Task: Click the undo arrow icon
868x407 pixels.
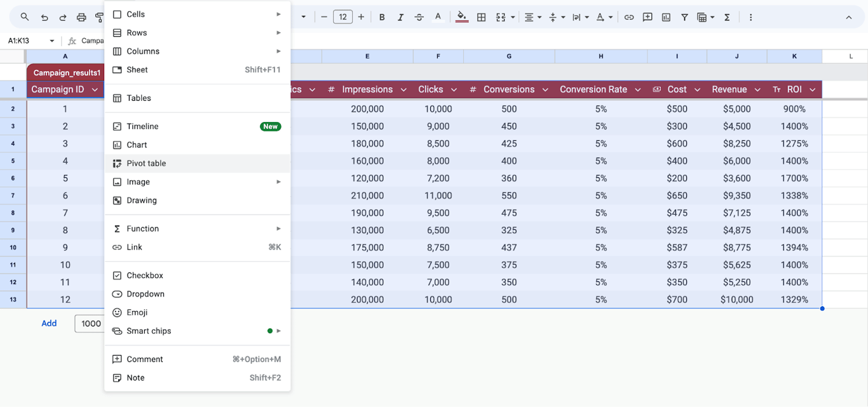Action: coord(44,17)
